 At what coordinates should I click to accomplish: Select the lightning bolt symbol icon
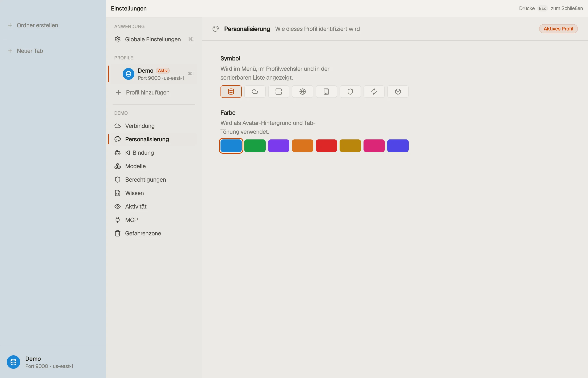(374, 92)
